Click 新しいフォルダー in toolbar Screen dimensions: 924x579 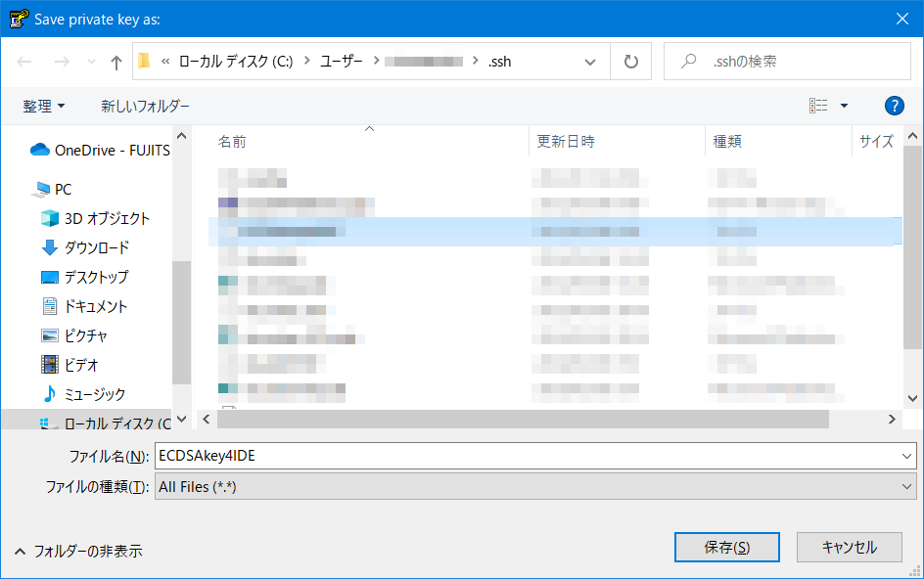[x=145, y=106]
